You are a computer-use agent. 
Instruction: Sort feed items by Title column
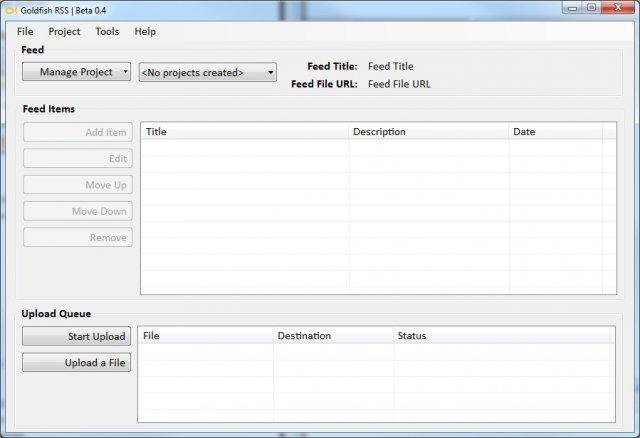coord(245,131)
